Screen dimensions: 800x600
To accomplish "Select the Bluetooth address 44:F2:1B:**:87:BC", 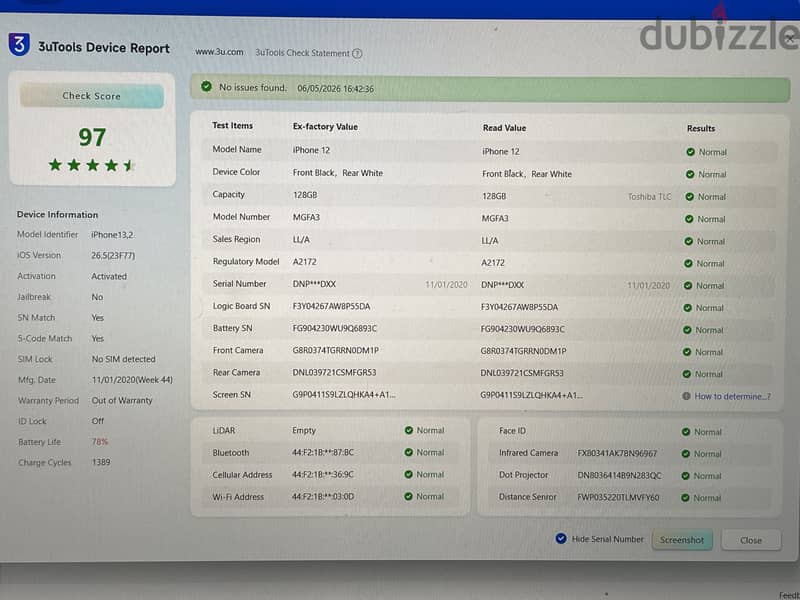I will point(323,453).
